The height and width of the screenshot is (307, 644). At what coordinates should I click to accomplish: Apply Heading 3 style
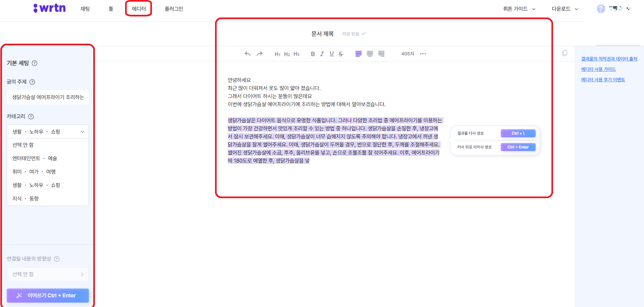296,54
